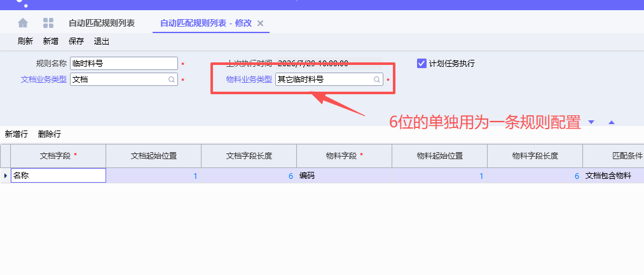Select the 文档起始位置 cell with value 1
644x275 pixels.
(154, 176)
